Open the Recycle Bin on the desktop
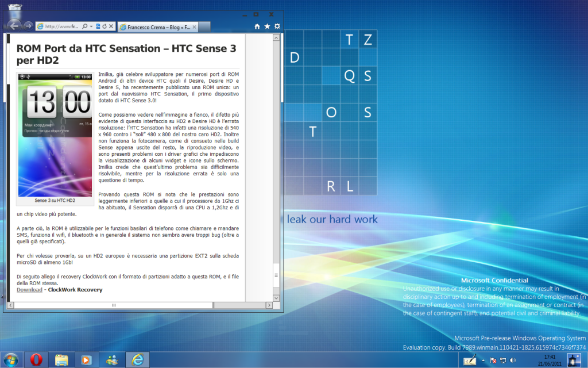588x368 pixels. coord(14,10)
